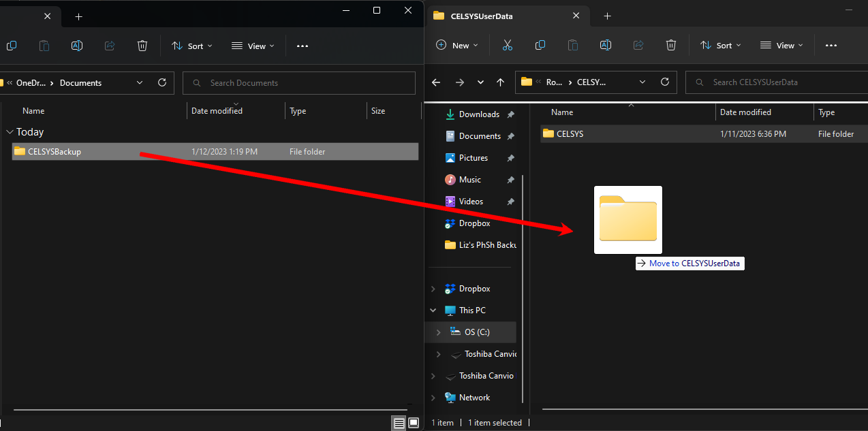Click the Delete trash icon in right window

671,45
